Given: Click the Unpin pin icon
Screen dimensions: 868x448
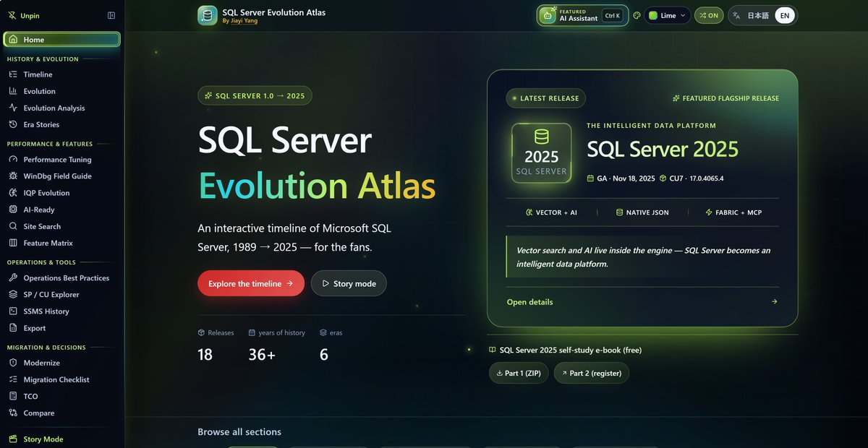Looking at the screenshot, I should click(12, 15).
